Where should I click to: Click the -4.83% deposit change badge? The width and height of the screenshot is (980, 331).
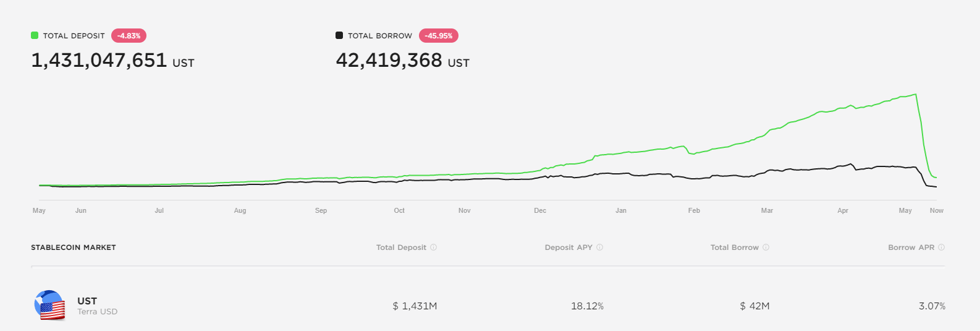[x=129, y=36]
